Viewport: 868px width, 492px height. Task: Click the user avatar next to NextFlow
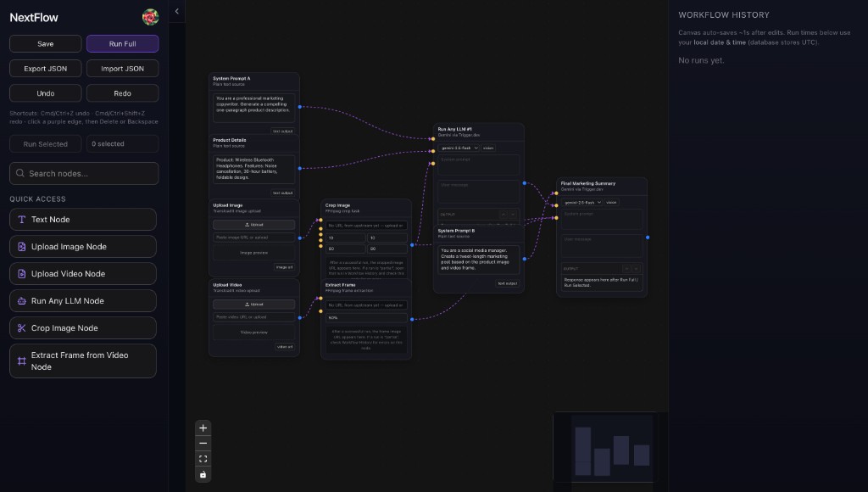click(x=150, y=17)
